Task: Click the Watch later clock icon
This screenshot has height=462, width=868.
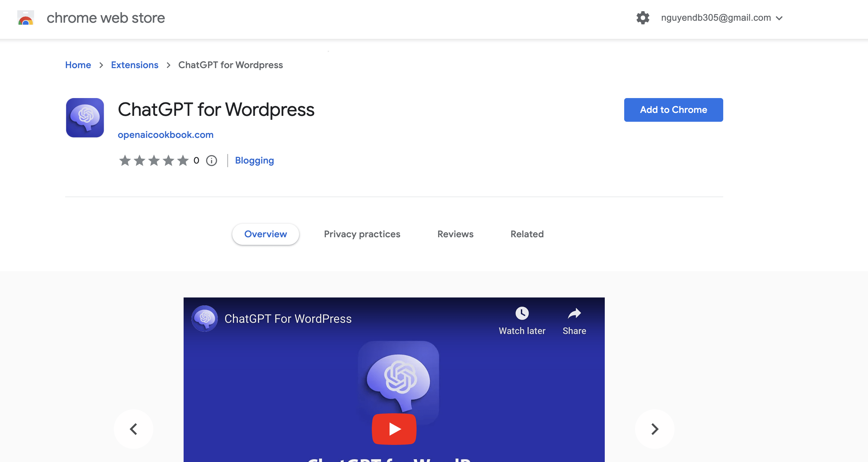Action: 522,313
